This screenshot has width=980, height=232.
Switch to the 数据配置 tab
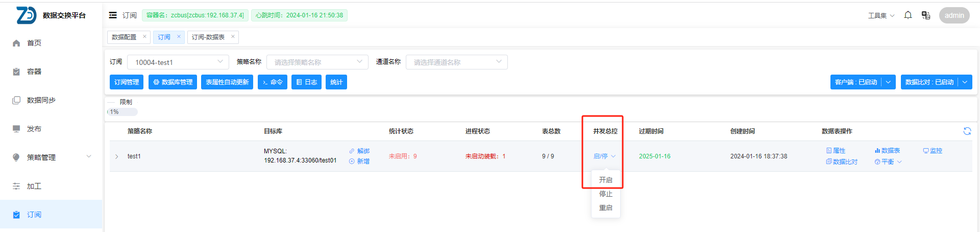(x=124, y=37)
